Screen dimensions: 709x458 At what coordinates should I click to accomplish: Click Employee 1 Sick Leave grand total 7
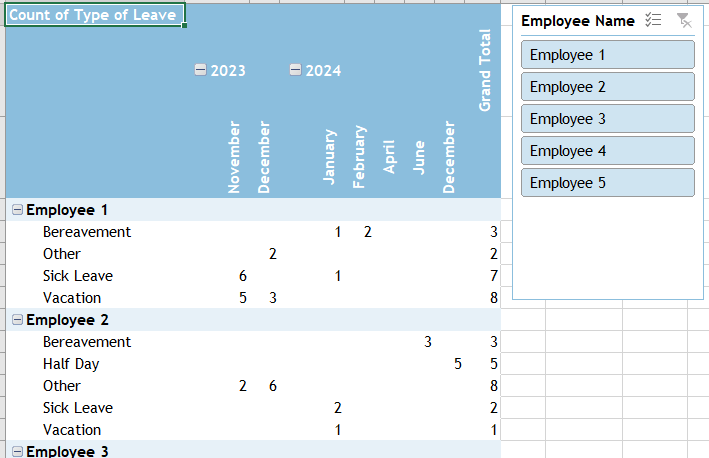494,276
